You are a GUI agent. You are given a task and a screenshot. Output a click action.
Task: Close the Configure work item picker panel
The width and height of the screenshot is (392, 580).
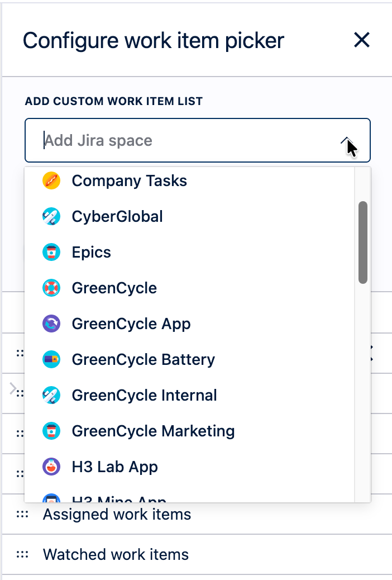[362, 40]
